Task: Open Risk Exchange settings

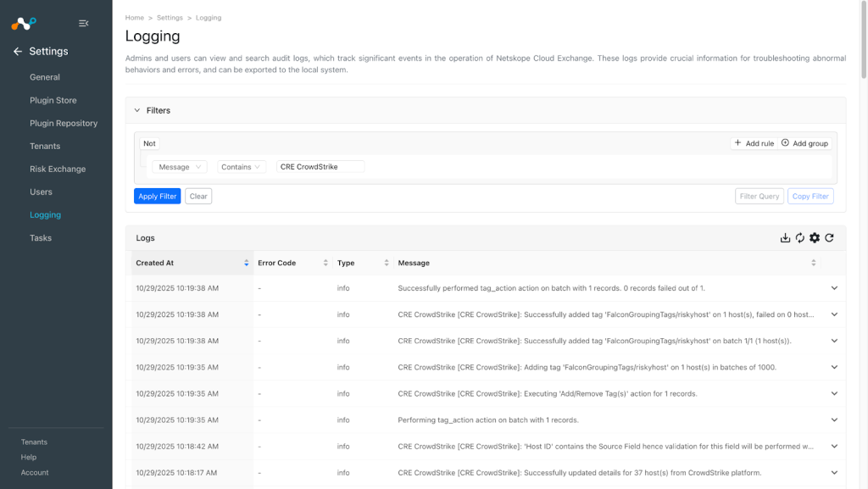Action: click(x=58, y=169)
